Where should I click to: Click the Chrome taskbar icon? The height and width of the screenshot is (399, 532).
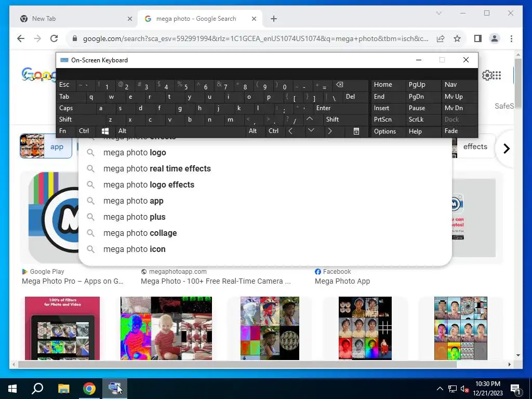coord(89,389)
